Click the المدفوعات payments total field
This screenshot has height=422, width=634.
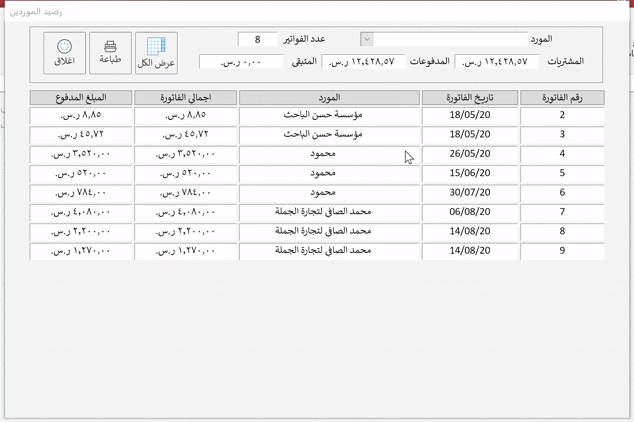(358, 62)
